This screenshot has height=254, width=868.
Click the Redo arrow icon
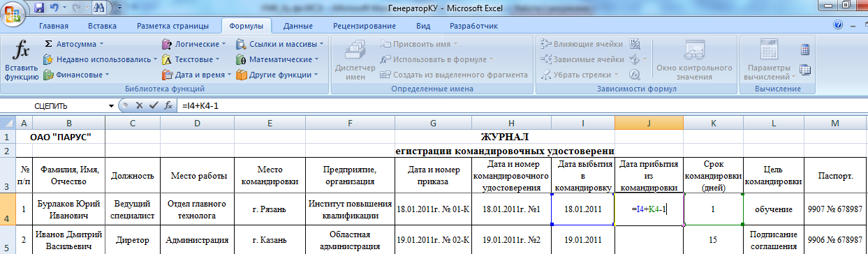coord(76,7)
